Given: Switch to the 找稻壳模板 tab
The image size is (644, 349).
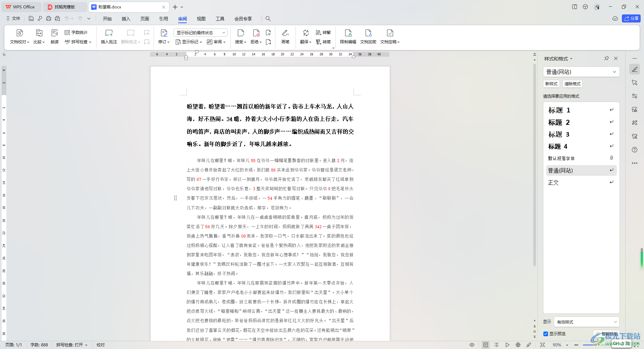Looking at the screenshot, I should pyautogui.click(x=65, y=7).
